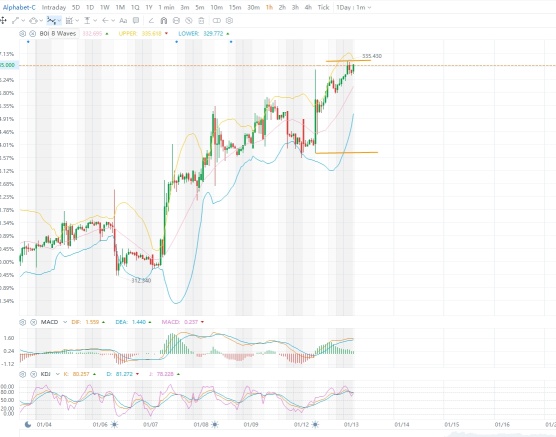Select the crosshair move cursor tool
556x437 pixels.
point(3,21)
